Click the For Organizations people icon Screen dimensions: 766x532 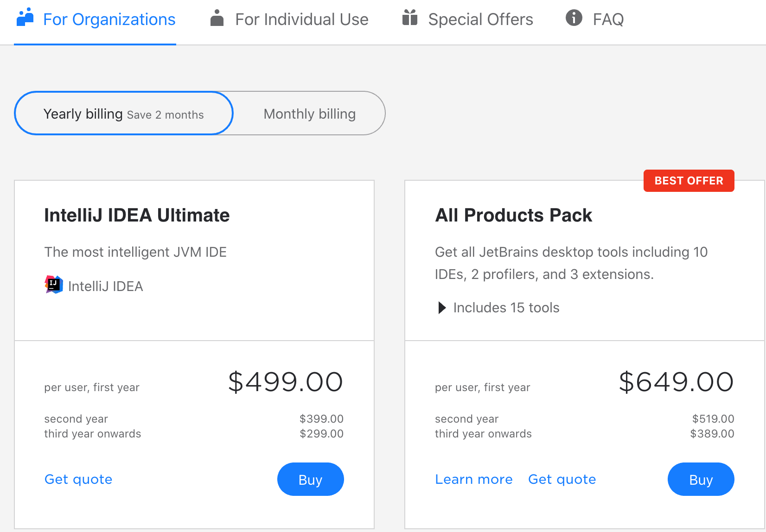pyautogui.click(x=25, y=17)
